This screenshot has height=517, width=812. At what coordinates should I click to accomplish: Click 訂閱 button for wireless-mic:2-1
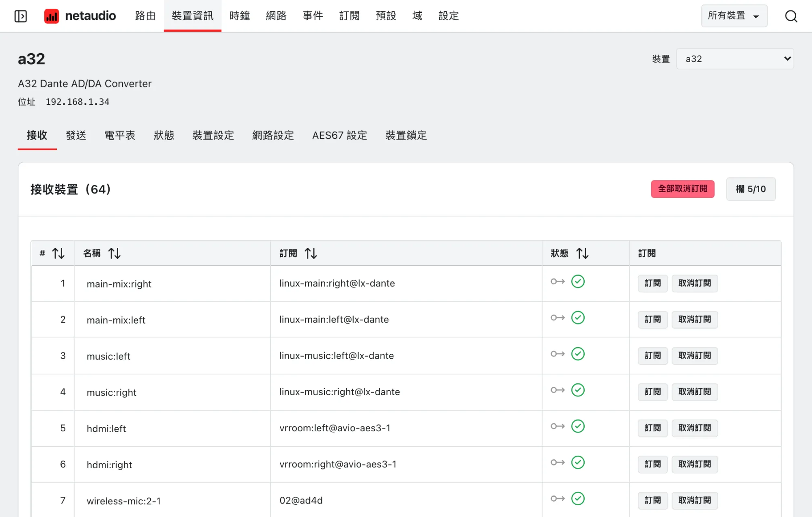(x=652, y=500)
